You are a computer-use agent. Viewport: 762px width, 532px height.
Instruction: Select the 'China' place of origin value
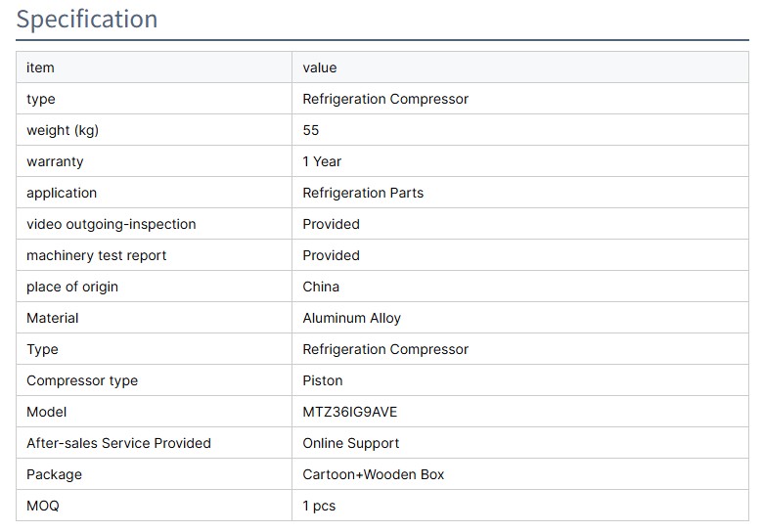pos(321,287)
